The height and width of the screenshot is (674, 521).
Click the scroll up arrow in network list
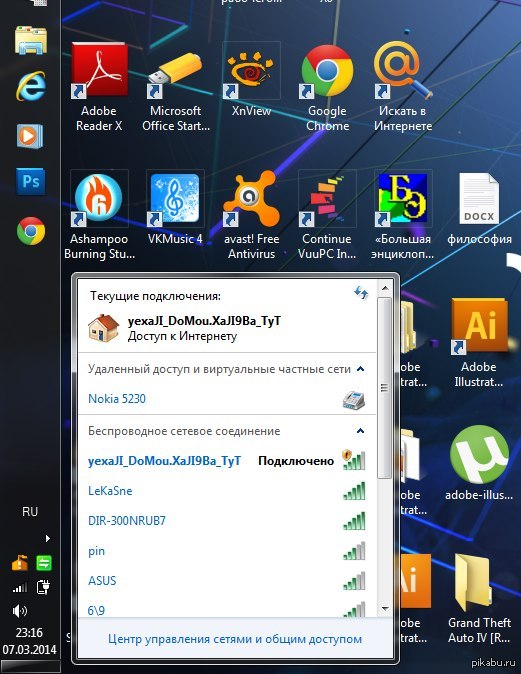[385, 288]
